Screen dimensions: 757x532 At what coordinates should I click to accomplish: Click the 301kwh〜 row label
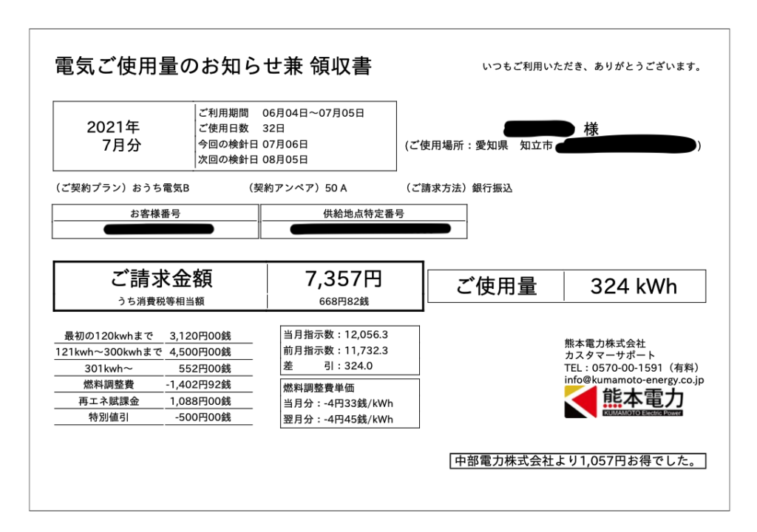109,369
